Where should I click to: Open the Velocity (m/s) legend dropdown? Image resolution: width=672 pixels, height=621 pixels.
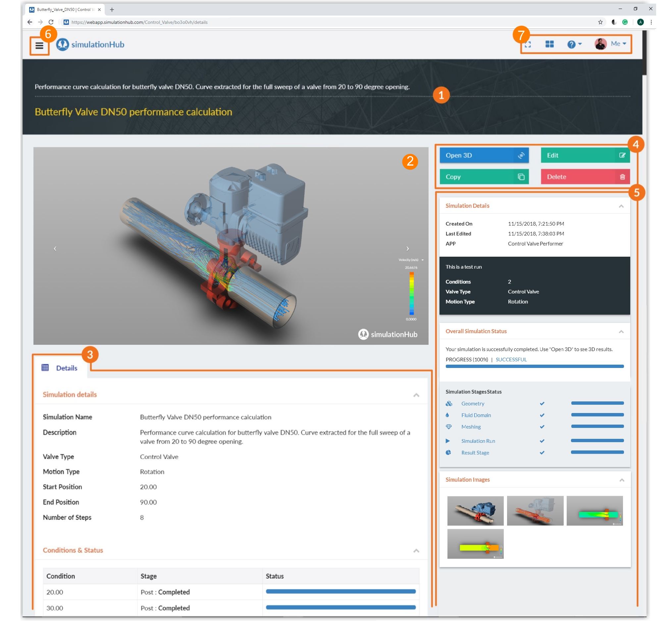point(422,260)
